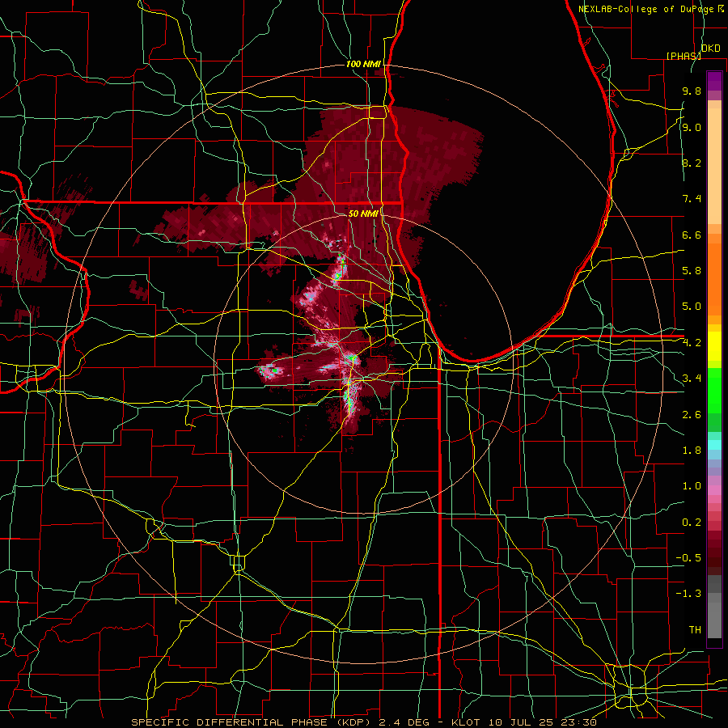Screen dimensions: 728x728
Task: Click the 1.0 color scale value
Action: 692,486
